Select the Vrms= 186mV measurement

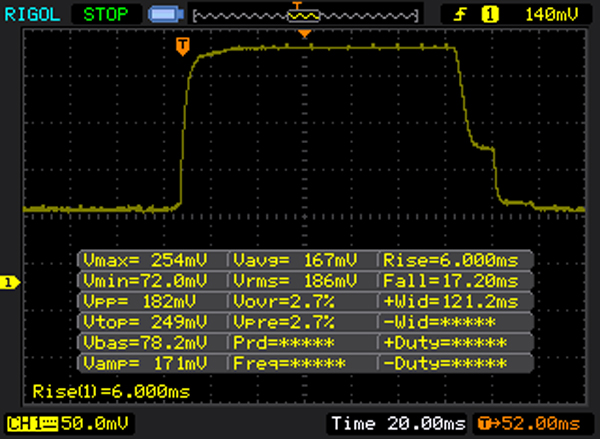(295, 281)
